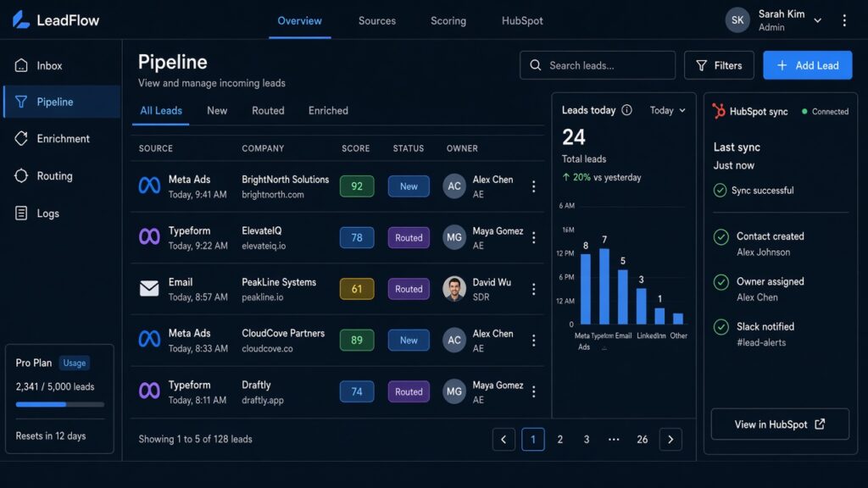Open row menu for PeakLine Systems
The width and height of the screenshot is (868, 488).
[534, 289]
